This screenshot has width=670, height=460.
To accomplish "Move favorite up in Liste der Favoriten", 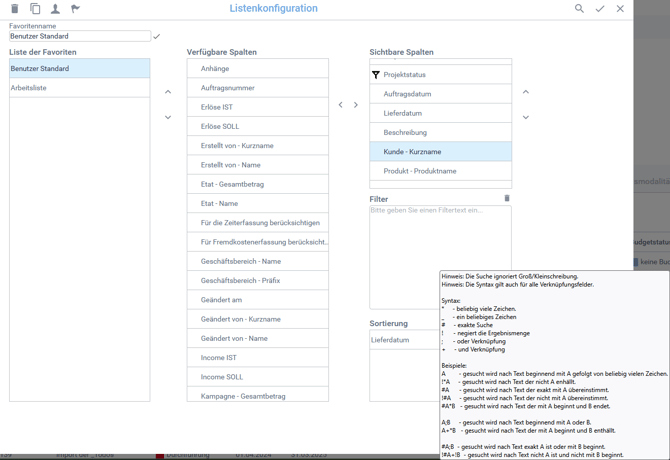I will 168,92.
